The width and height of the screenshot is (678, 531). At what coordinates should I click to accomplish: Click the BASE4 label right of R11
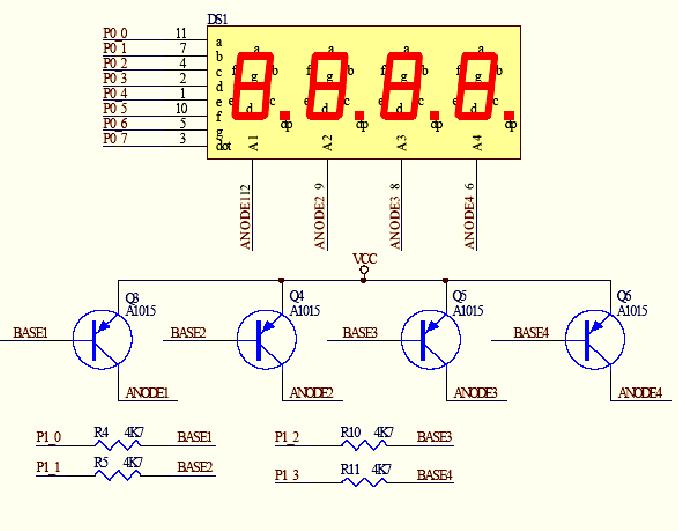435,475
